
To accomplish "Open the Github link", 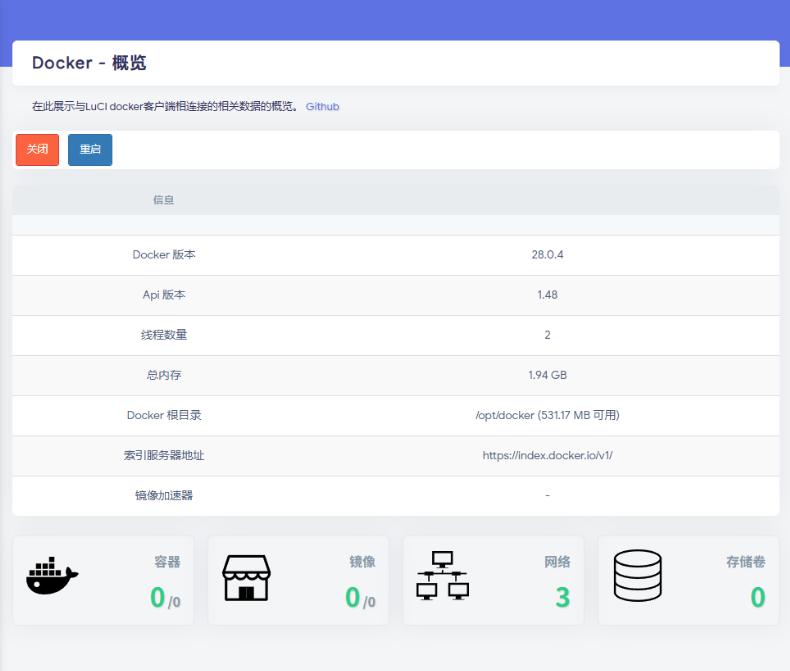I will tap(322, 106).
